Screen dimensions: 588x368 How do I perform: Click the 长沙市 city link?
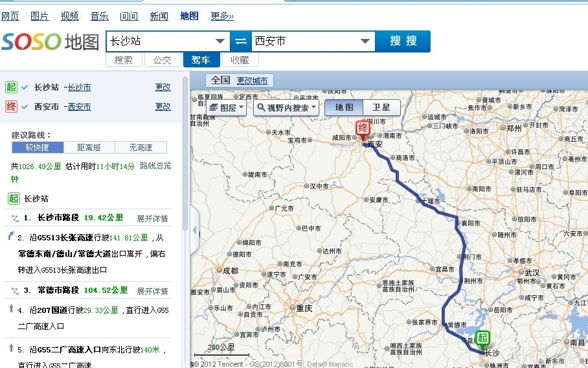[x=79, y=87]
